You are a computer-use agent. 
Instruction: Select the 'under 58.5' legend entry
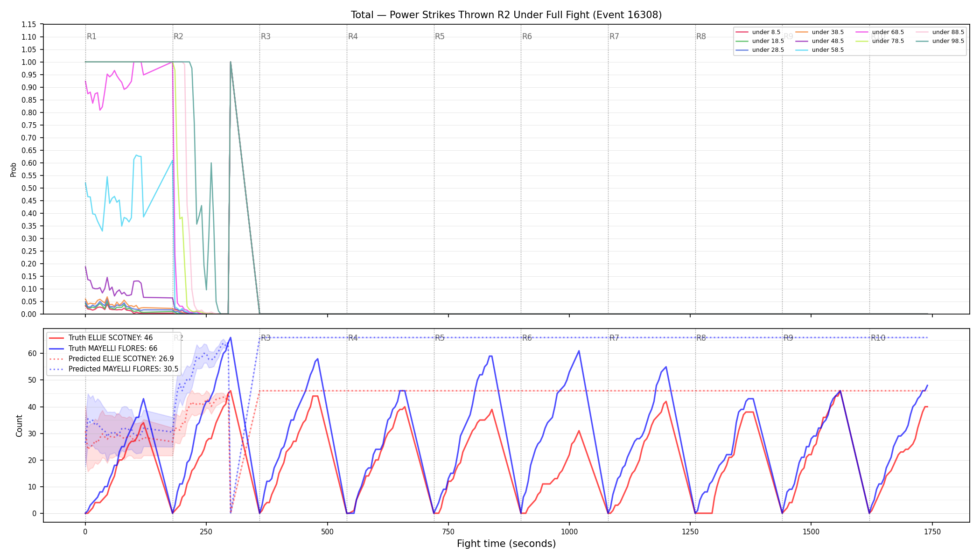click(x=819, y=50)
